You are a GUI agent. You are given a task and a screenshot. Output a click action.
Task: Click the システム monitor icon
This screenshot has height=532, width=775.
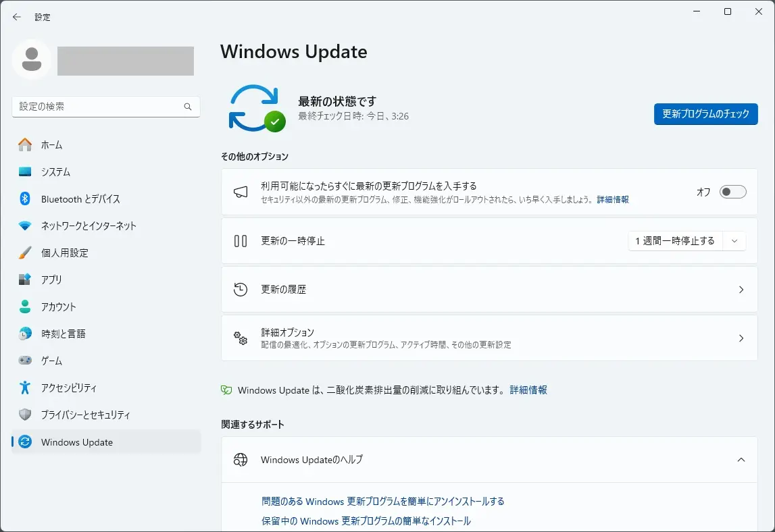click(25, 172)
